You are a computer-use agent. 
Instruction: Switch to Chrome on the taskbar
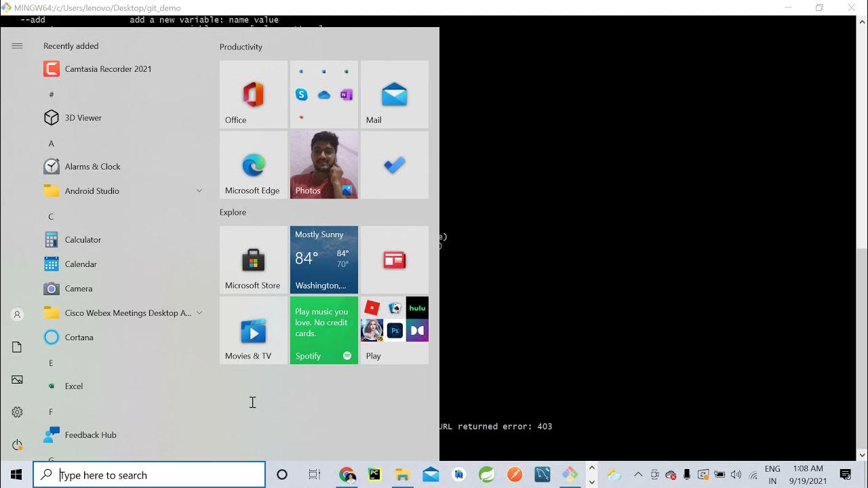tap(347, 475)
